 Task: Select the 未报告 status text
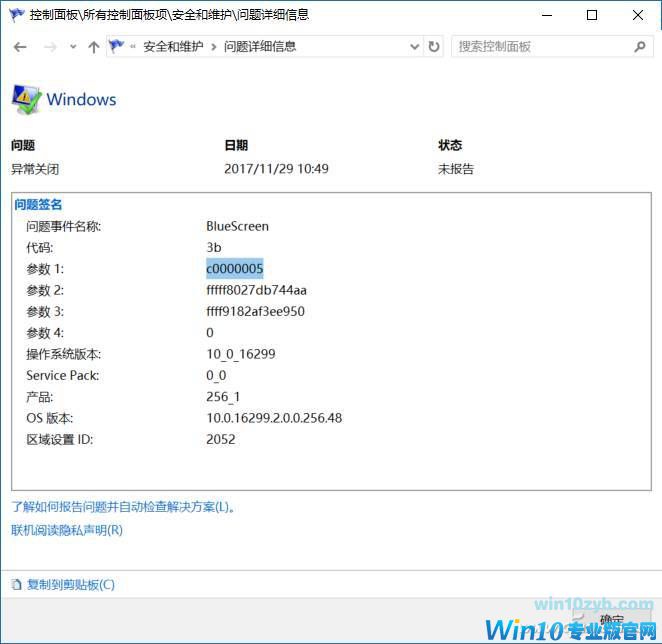(x=456, y=169)
